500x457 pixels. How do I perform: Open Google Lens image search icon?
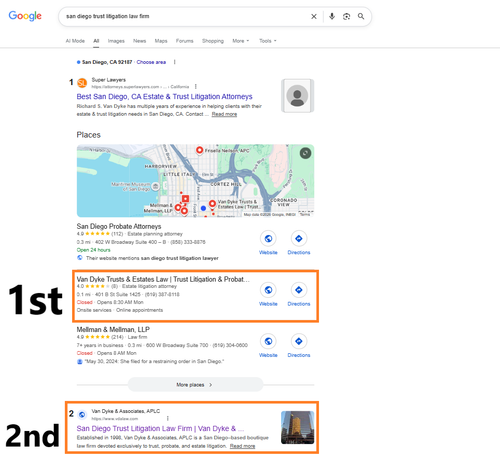point(346,16)
